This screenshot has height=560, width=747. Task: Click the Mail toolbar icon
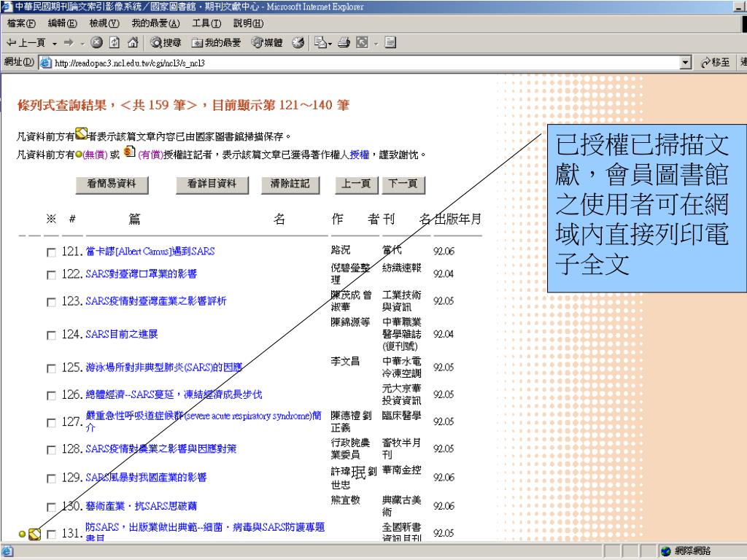tap(320, 43)
